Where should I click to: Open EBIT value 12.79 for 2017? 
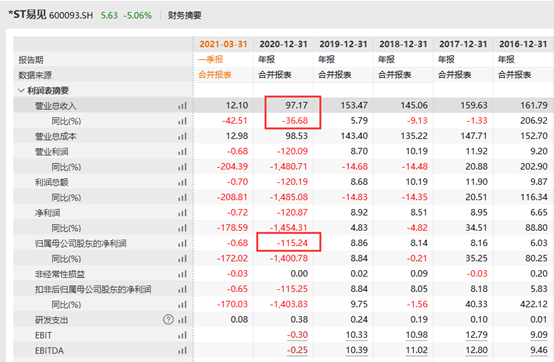click(x=477, y=335)
